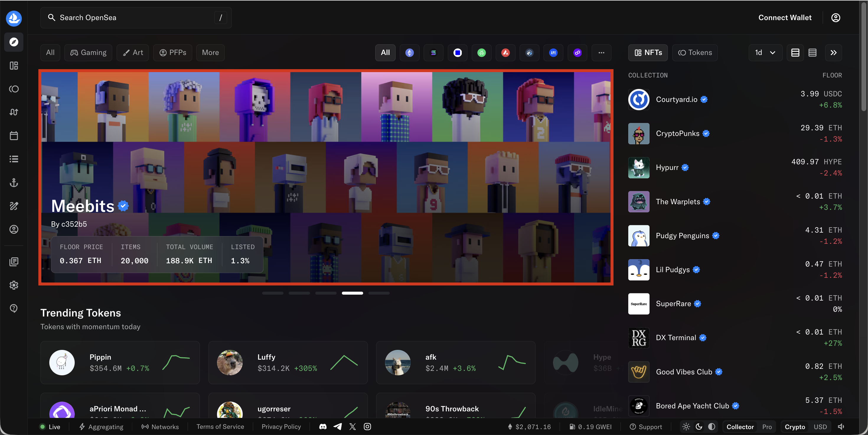Select the ApeChain network filter icon
Screen dimensions: 868x435
coord(553,53)
